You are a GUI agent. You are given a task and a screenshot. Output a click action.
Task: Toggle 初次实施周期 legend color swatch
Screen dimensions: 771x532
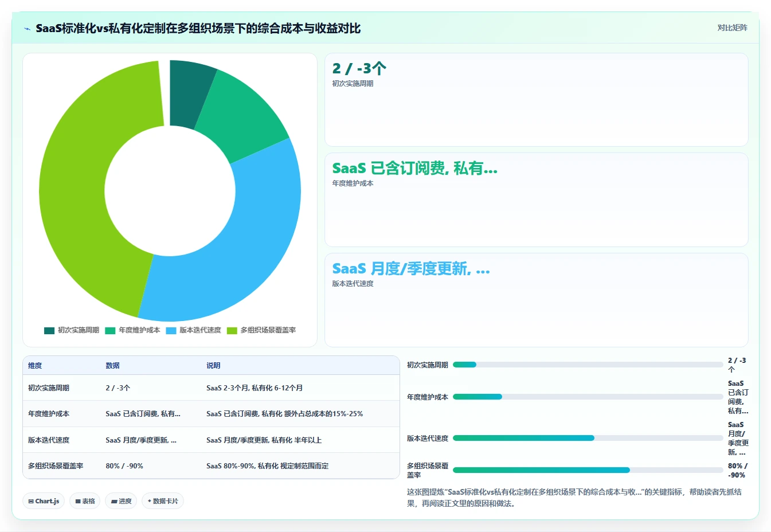49,330
